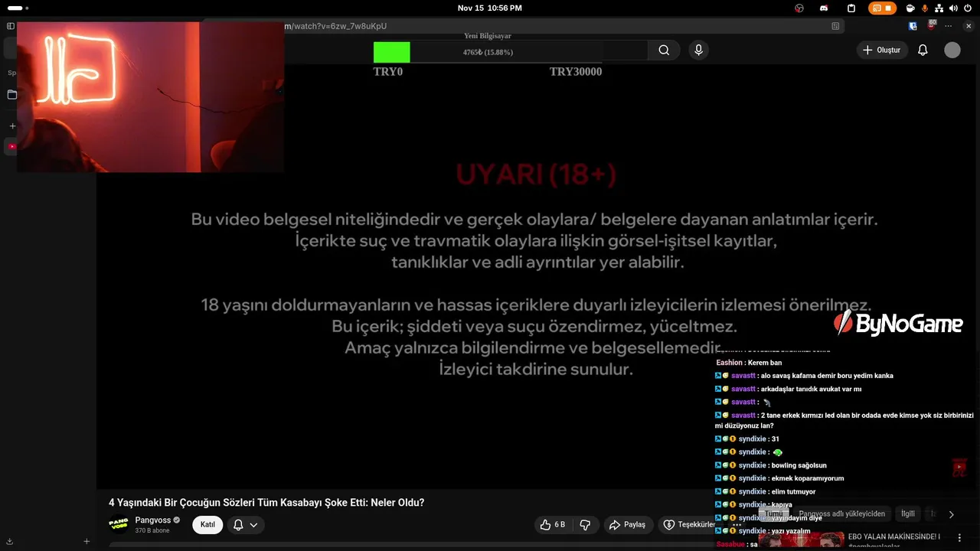Open the power menu icon

click(x=968, y=8)
